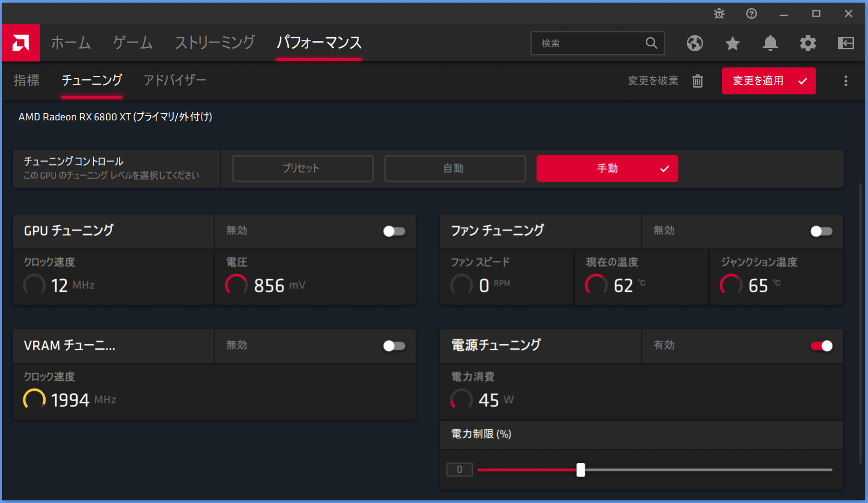Open settings gear icon

click(x=808, y=43)
